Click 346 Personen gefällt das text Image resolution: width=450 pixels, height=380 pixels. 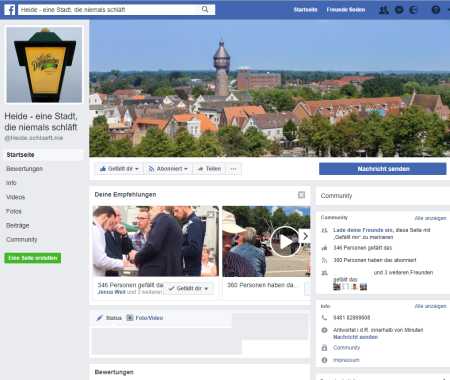click(x=362, y=248)
